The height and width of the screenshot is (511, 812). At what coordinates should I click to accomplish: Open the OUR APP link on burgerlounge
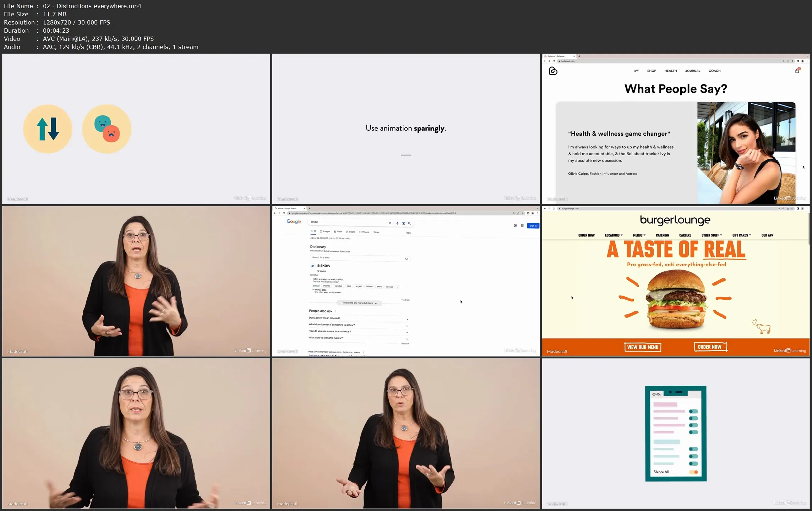(x=767, y=235)
